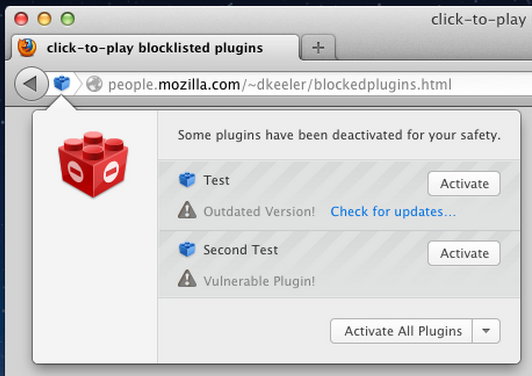This screenshot has width=532, height=376.
Task: Open Check for updates link
Action: click(393, 211)
